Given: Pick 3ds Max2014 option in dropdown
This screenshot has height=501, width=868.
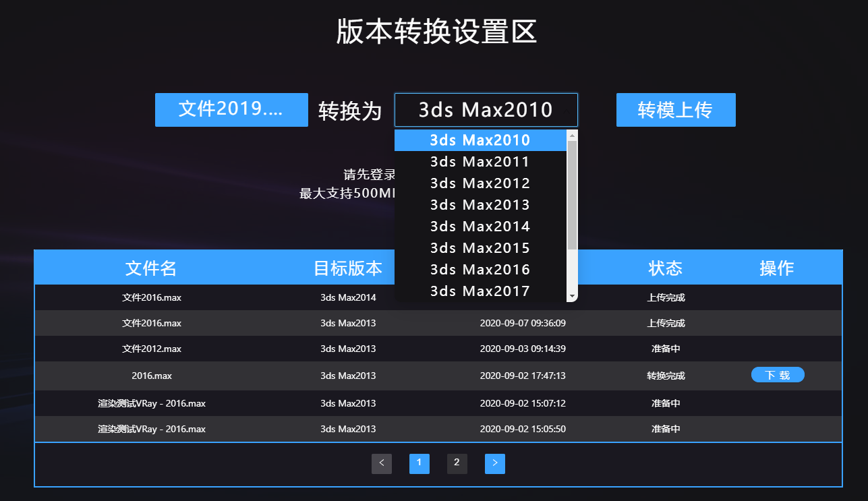Looking at the screenshot, I should coord(480,227).
